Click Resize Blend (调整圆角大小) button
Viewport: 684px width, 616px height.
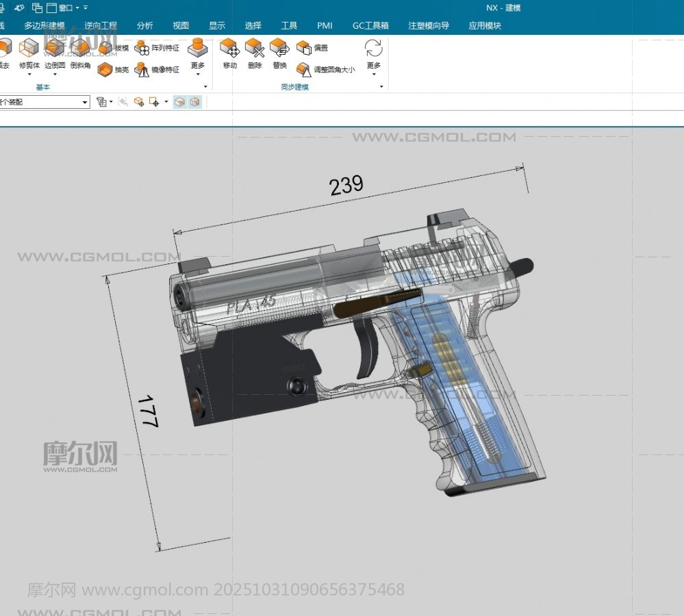(x=326, y=70)
